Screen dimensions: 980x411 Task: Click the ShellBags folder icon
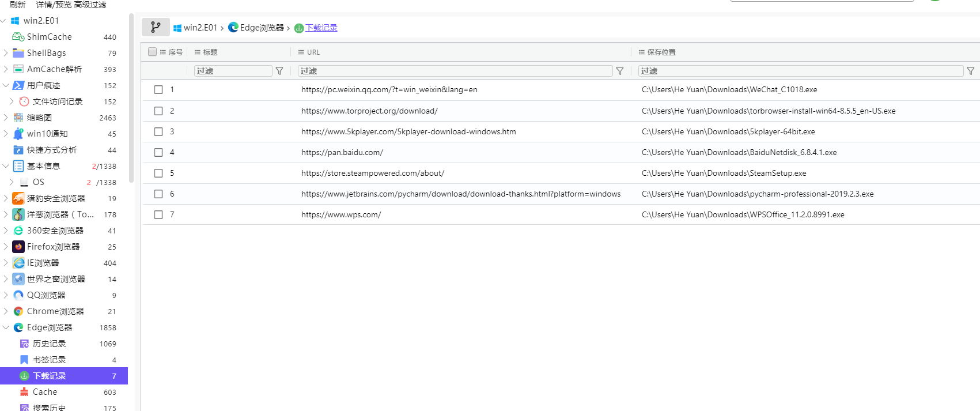pyautogui.click(x=18, y=53)
